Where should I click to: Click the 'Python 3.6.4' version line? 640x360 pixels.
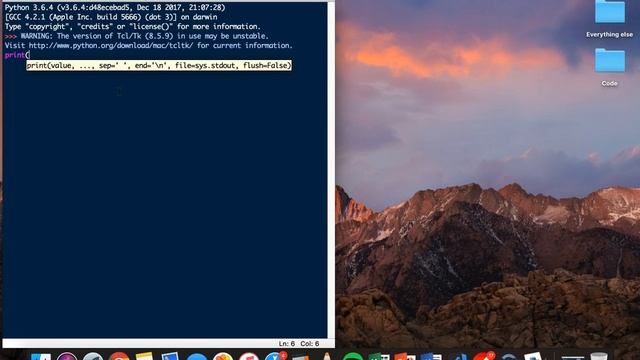[x=115, y=7]
